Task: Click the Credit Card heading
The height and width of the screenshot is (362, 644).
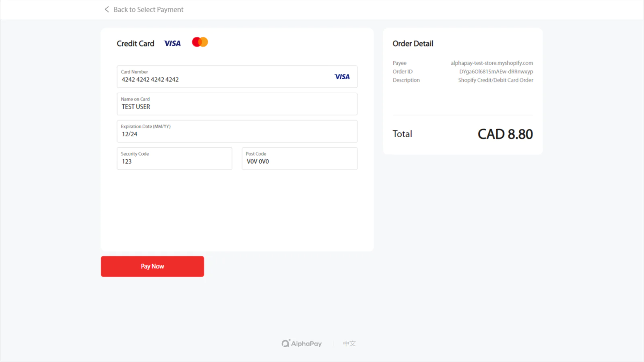Action: (136, 43)
